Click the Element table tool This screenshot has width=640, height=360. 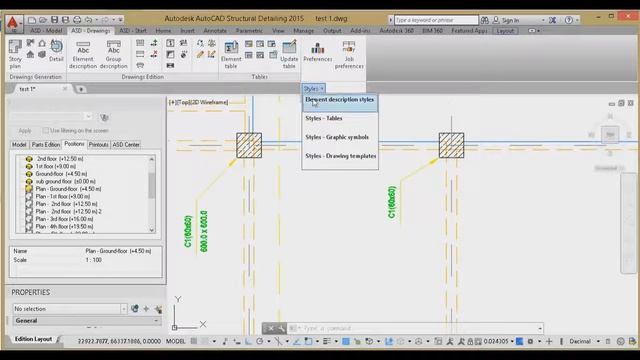pyautogui.click(x=231, y=54)
